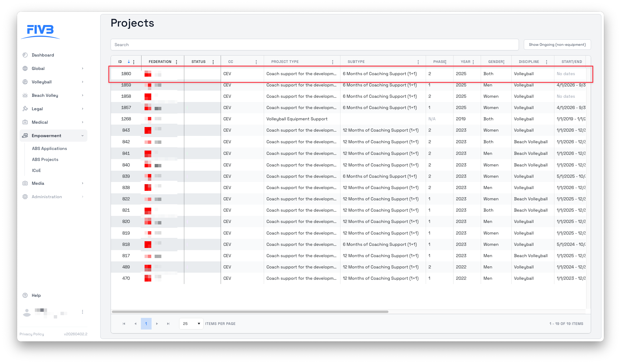This screenshot has height=364, width=621.
Task: Click the Dashboard icon in sidebar
Action: click(x=25, y=55)
